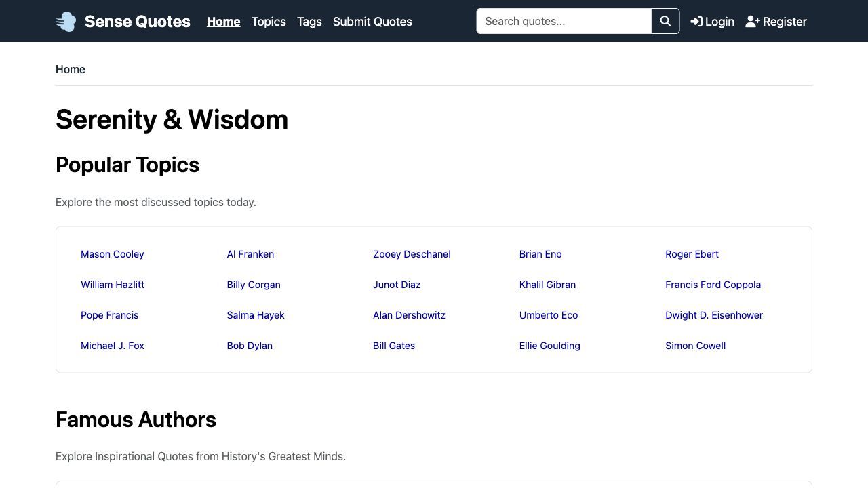The width and height of the screenshot is (868, 488).
Task: Choose the Umberto Eco link
Action: pyautogui.click(x=549, y=315)
